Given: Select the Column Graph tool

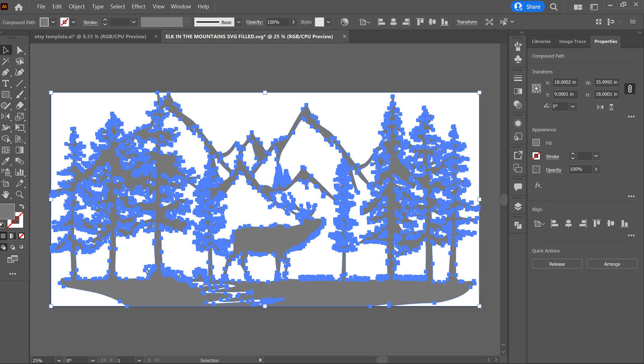Looking at the screenshot, I should pyautogui.click(x=20, y=173).
